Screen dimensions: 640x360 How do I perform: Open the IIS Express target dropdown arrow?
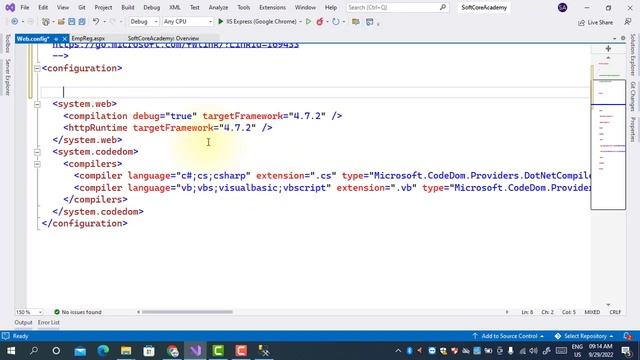[x=300, y=22]
